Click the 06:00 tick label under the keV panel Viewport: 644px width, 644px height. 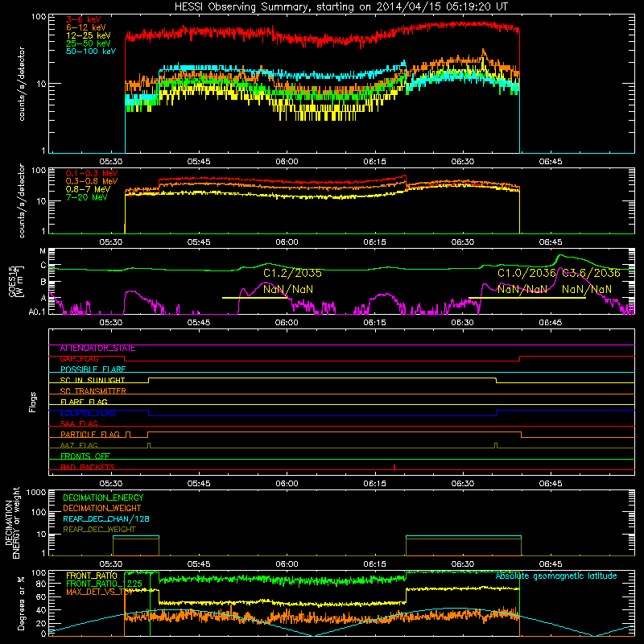pyautogui.click(x=287, y=162)
